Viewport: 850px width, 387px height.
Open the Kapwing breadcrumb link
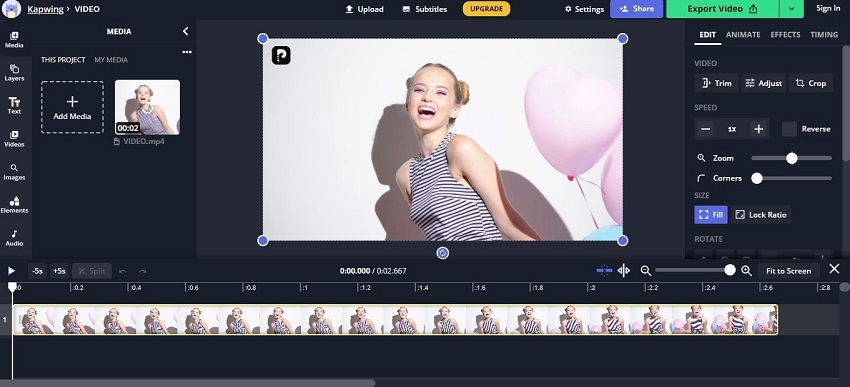(x=46, y=9)
